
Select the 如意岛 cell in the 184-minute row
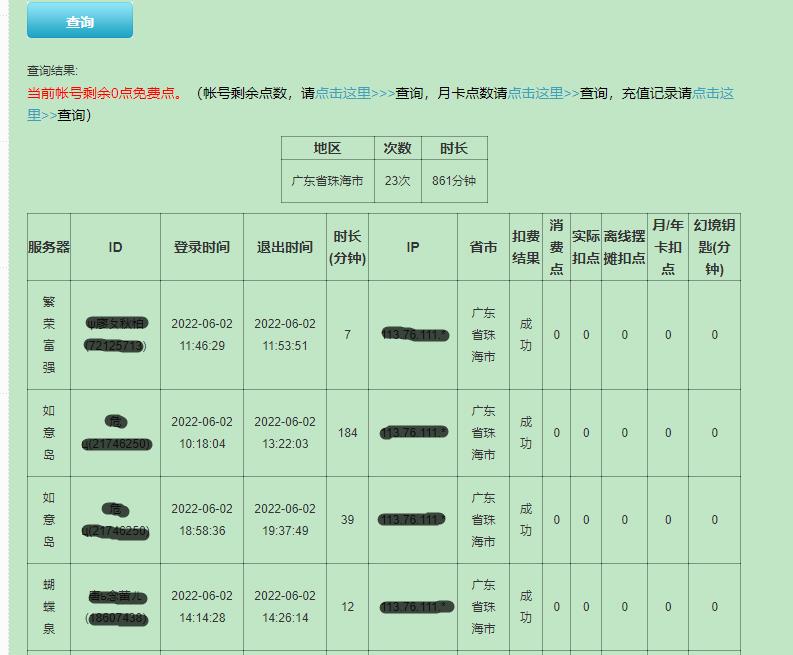49,432
